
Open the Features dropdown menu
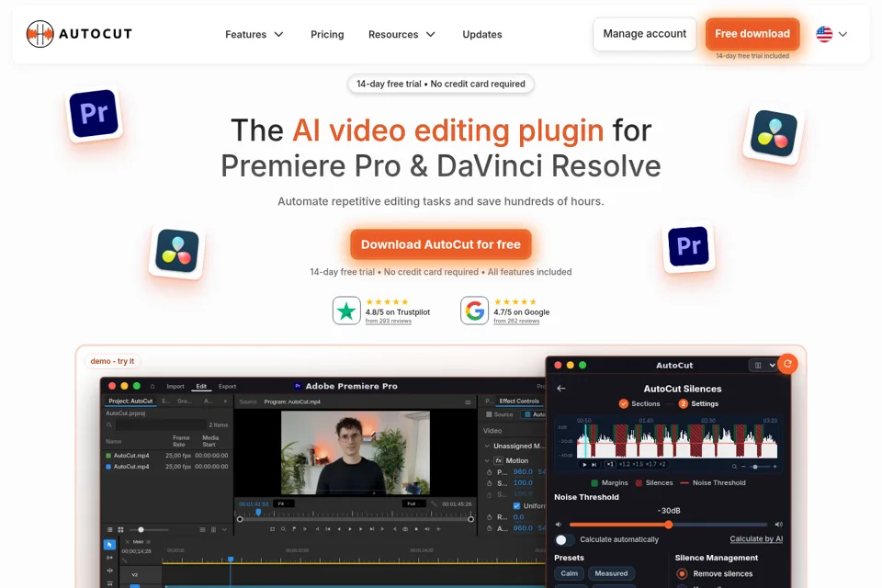coord(254,34)
